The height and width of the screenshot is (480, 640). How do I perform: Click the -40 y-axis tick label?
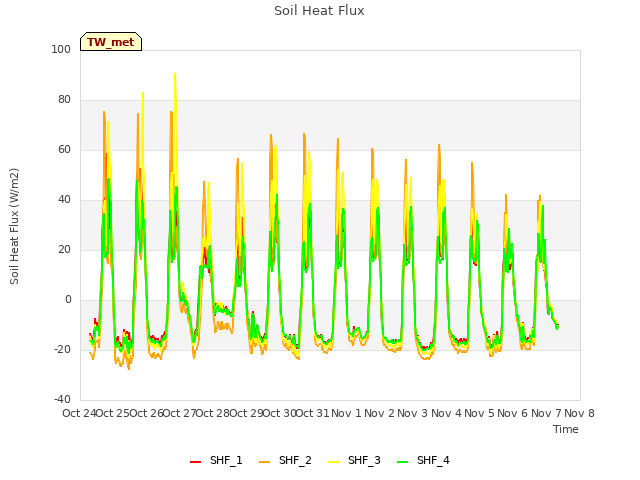coord(62,399)
